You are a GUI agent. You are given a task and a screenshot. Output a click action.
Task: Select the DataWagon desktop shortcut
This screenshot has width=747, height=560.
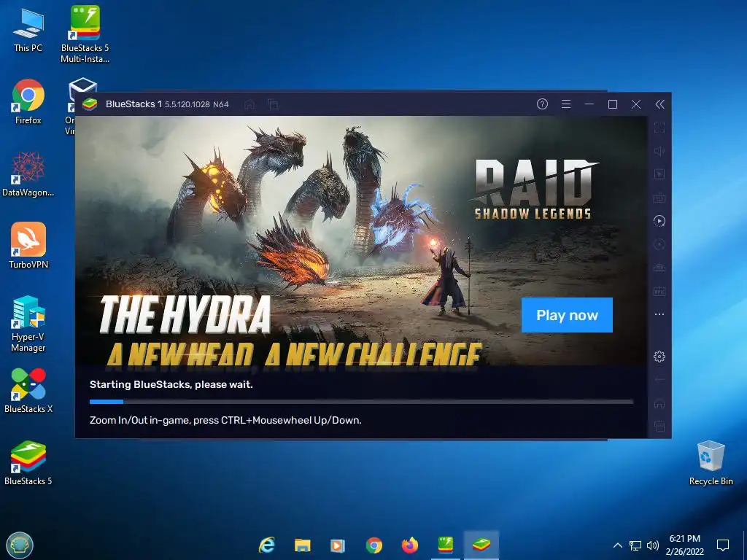point(28,174)
